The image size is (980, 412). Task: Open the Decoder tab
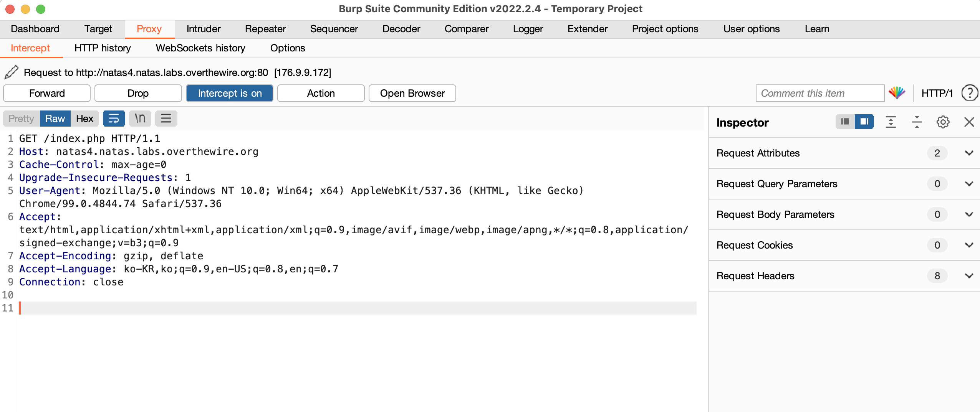(401, 29)
